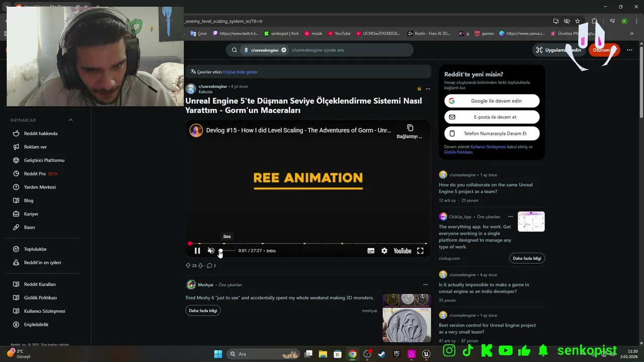This screenshot has width=644, height=362.
Task: Remove the r/unrealengine search filter chip
Action: point(284,50)
